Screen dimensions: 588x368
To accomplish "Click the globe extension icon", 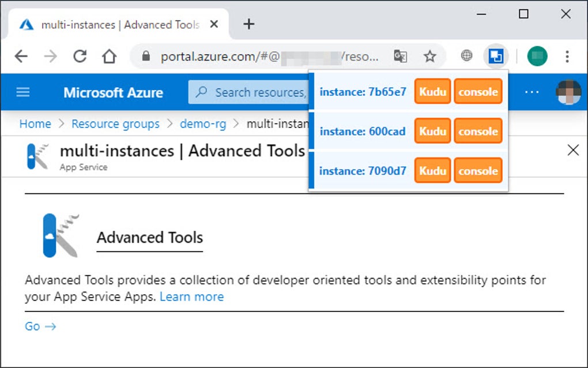I will [466, 56].
